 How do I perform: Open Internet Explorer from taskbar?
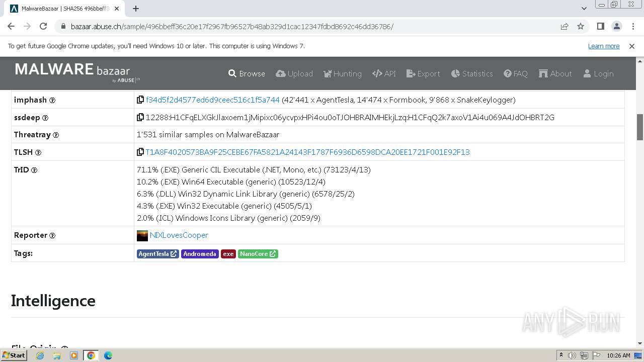[x=40, y=355]
